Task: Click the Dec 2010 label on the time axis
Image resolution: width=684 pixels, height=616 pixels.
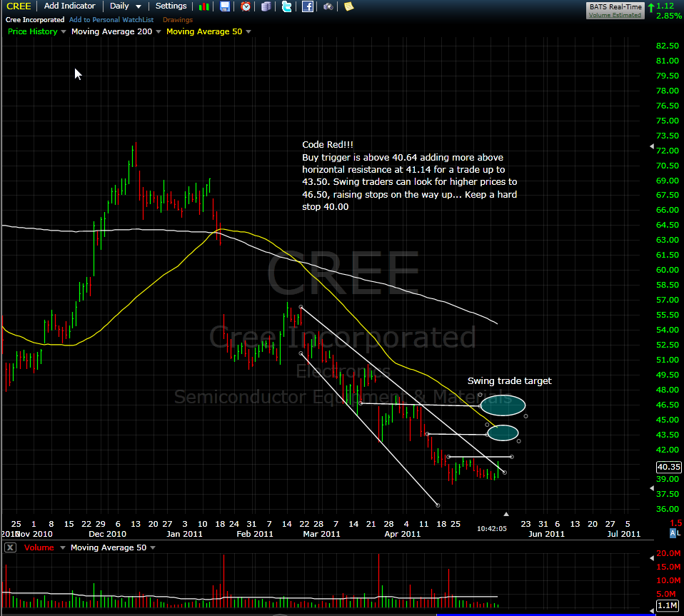Action: pos(107,534)
